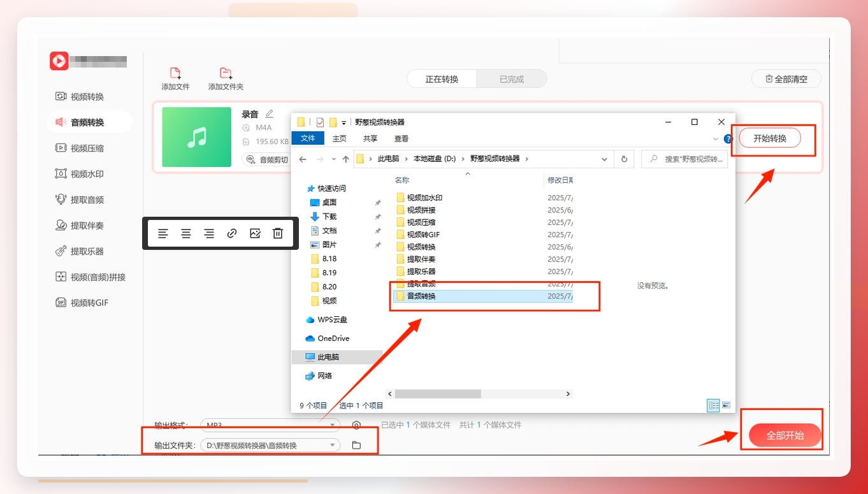Open the 输出文件夹 path dropdown
This screenshot has height=494, width=868.
(270, 445)
